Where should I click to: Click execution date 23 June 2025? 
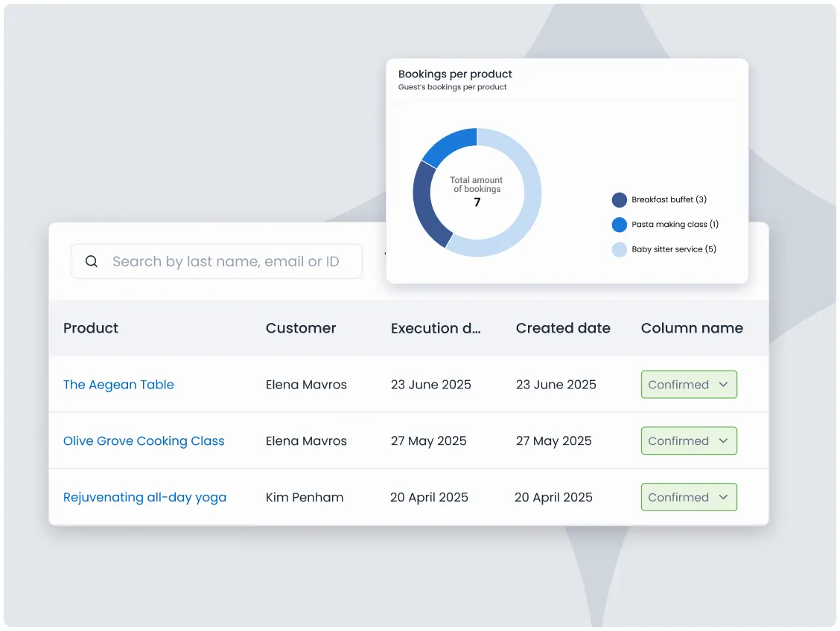click(430, 384)
